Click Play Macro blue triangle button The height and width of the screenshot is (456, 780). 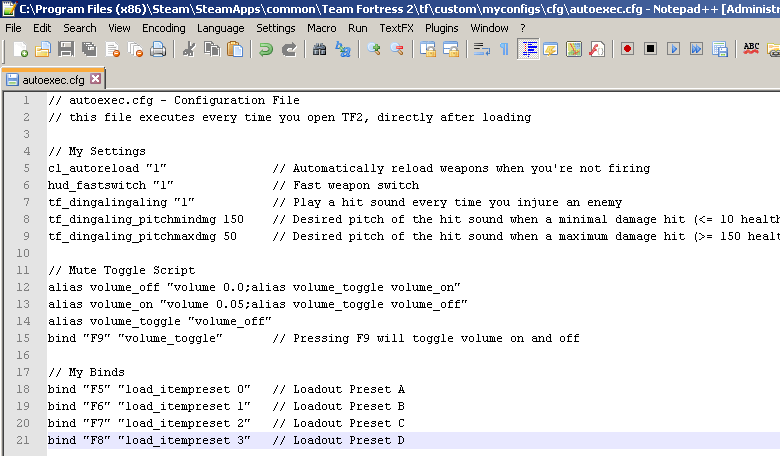tap(674, 49)
